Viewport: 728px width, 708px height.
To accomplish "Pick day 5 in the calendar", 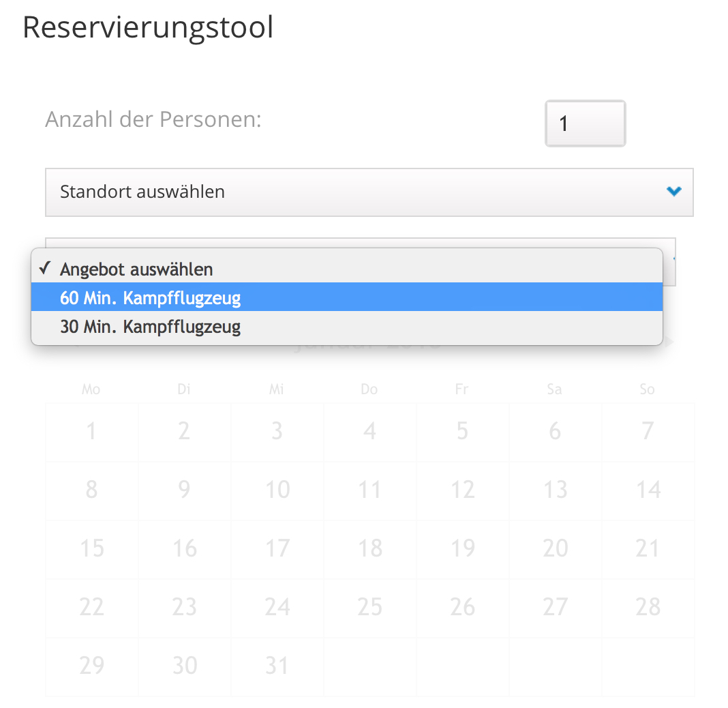I will coord(462,432).
